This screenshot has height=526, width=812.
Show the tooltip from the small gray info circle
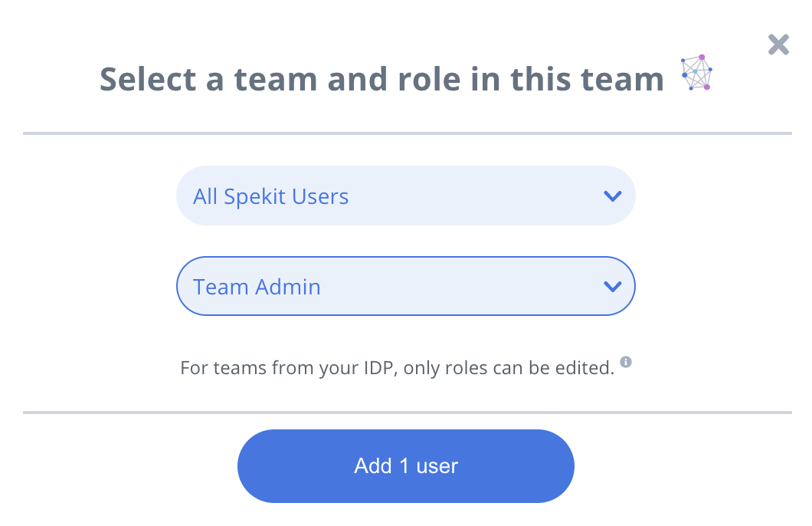point(626,362)
